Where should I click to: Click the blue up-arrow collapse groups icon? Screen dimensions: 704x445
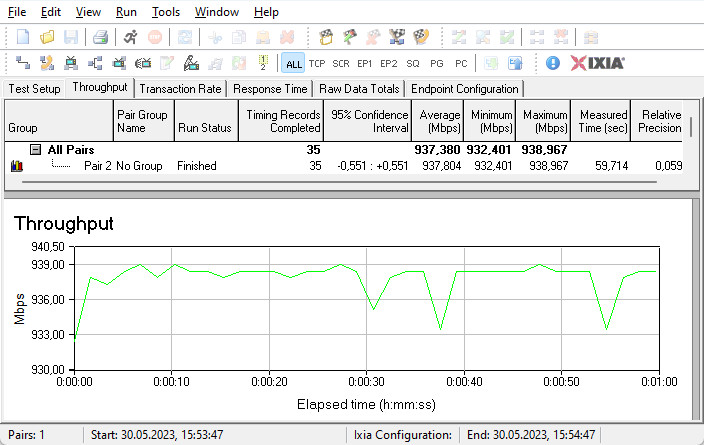pos(515,63)
